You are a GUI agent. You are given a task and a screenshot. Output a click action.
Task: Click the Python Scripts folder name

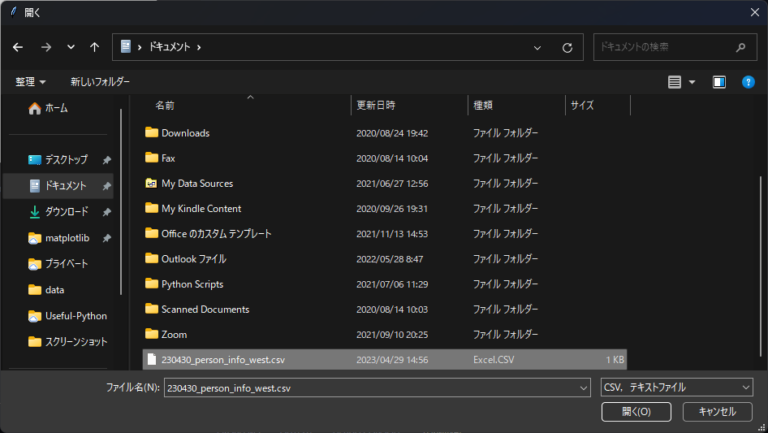(192, 285)
